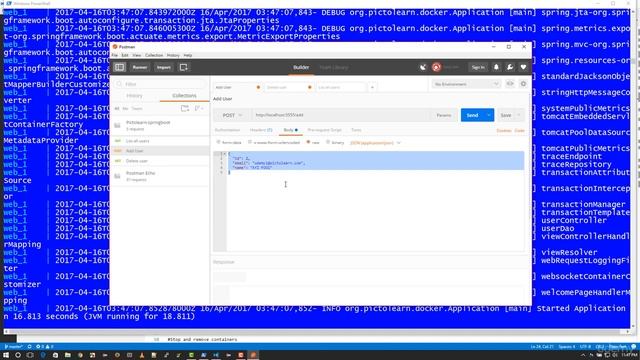640x360 pixels.
Task: Open the wrench settings icon
Action: tap(510, 67)
